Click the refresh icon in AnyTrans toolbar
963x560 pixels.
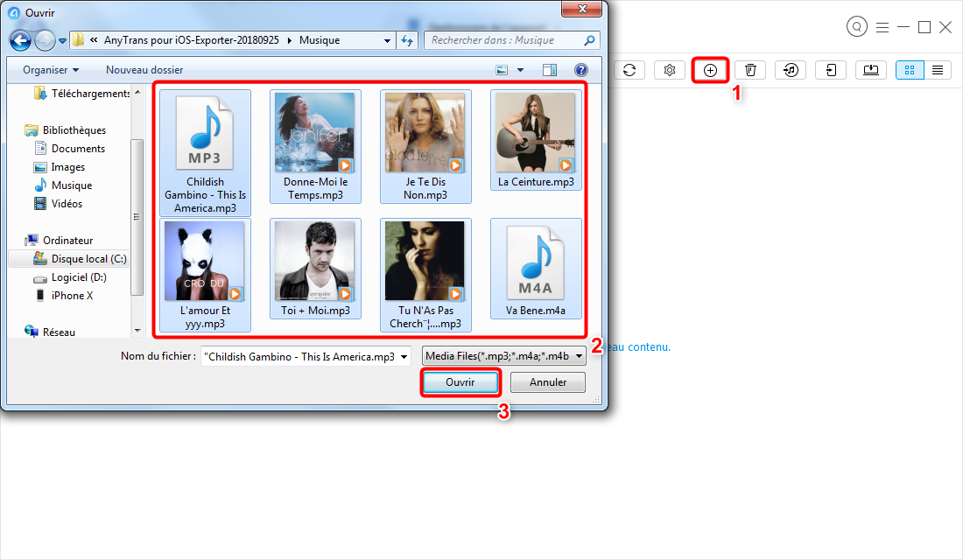click(x=629, y=70)
